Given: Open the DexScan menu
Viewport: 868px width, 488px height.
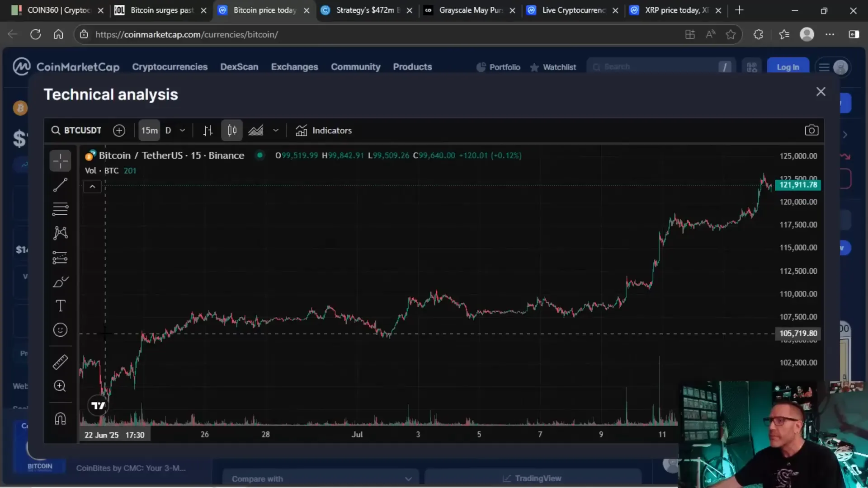Looking at the screenshot, I should (x=239, y=67).
